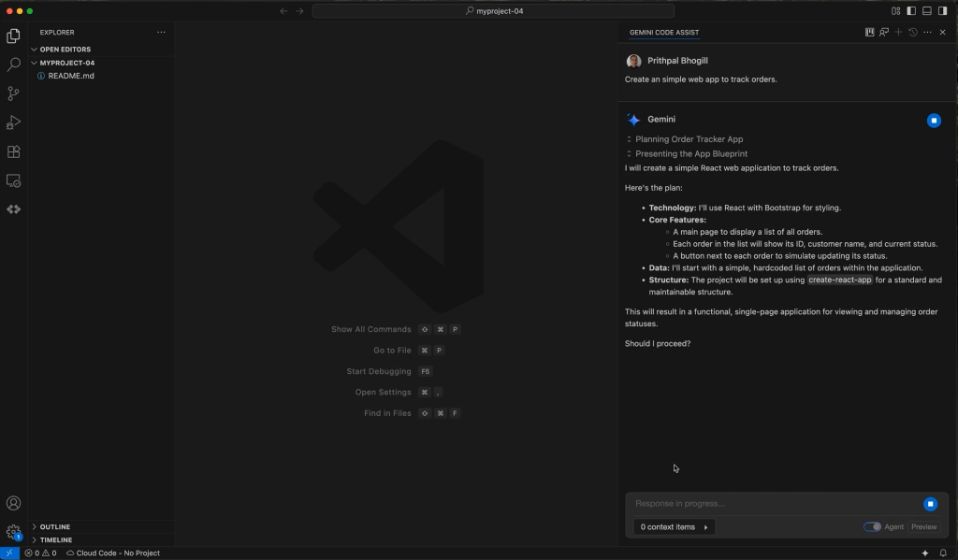Expand the Planning Order Tracker App step
Viewport: 958px width, 560px height.
point(684,139)
